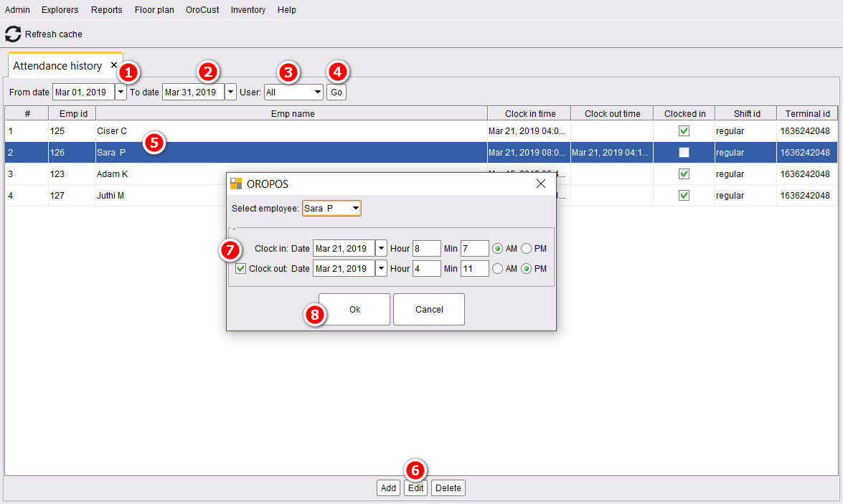Open the Explorers menu

[60, 9]
